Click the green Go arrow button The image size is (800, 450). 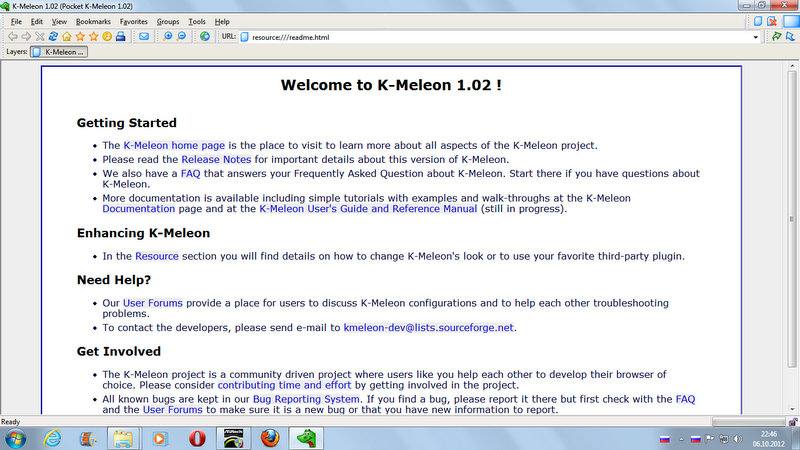pyautogui.click(x=777, y=37)
